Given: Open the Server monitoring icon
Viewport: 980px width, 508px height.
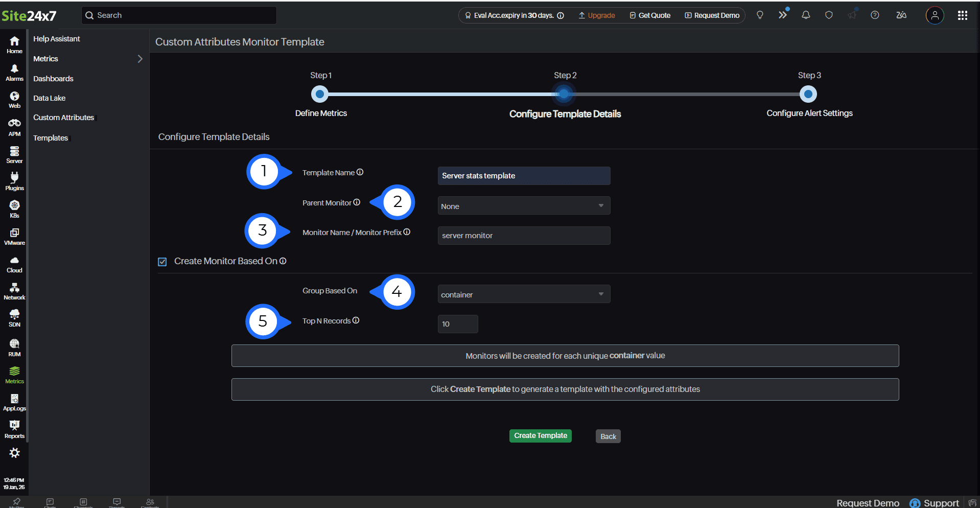Looking at the screenshot, I should (14, 154).
